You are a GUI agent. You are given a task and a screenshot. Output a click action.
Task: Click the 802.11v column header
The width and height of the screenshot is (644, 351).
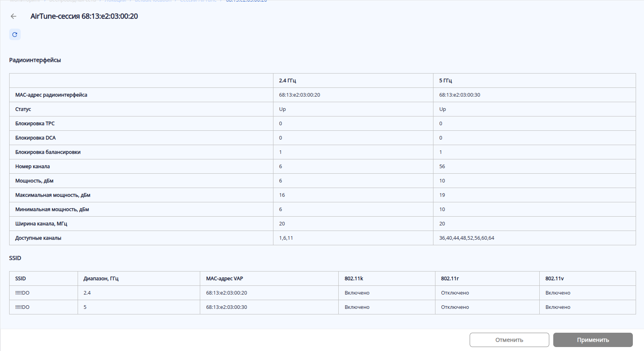coord(554,279)
